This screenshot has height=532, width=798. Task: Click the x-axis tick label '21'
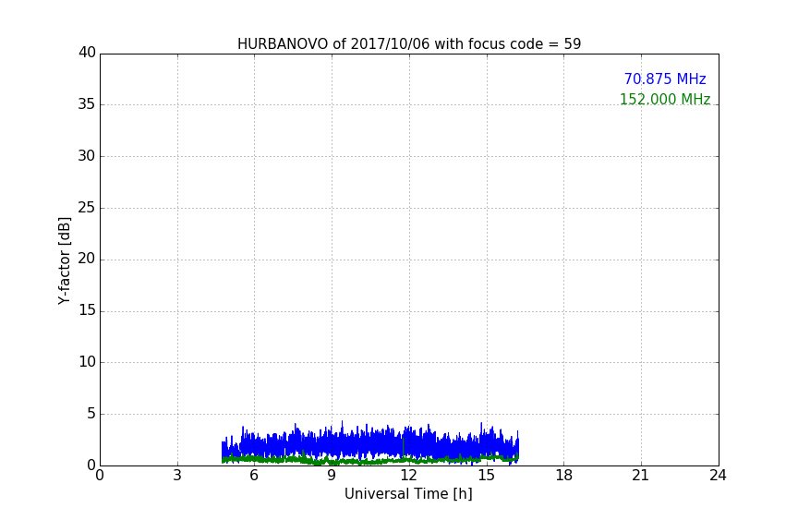tap(641, 476)
